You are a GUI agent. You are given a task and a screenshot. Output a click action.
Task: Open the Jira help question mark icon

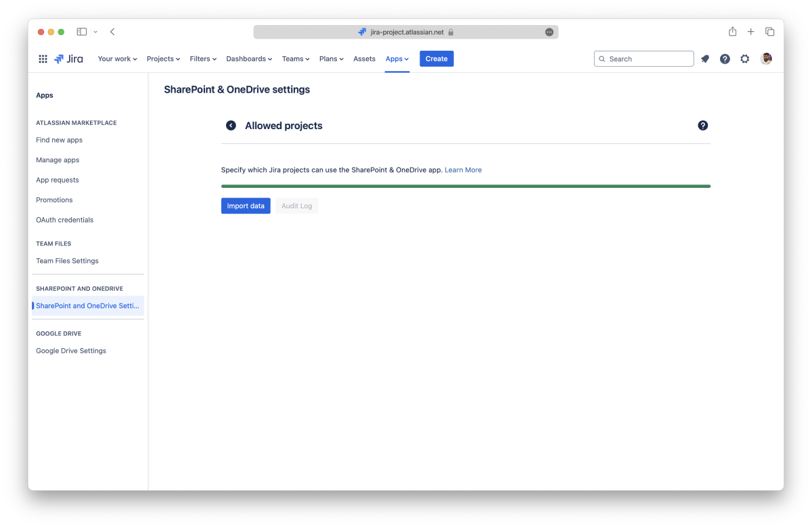725,59
